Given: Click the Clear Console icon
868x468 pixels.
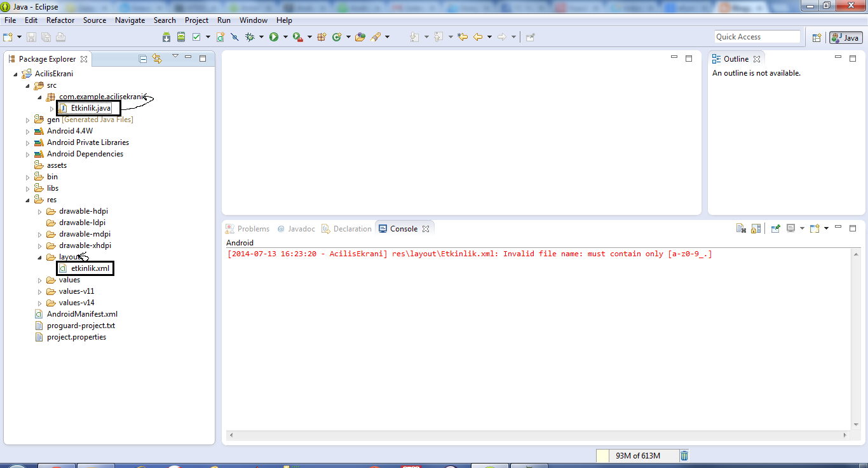Looking at the screenshot, I should click(741, 229).
